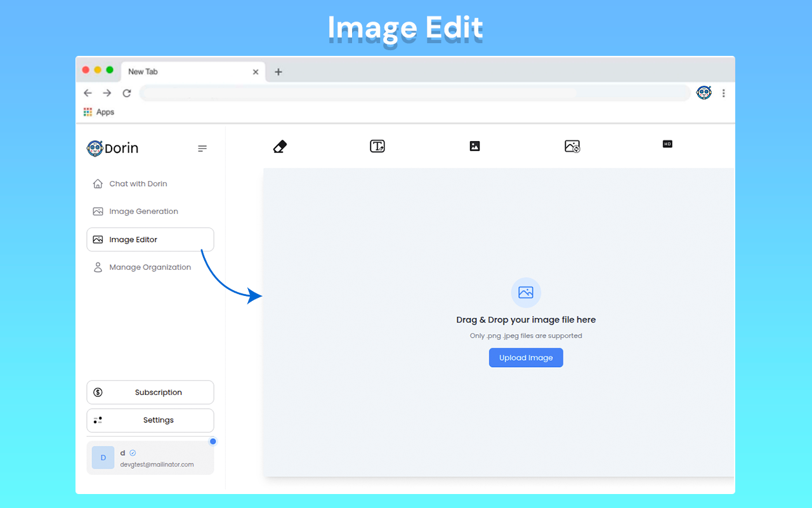Image resolution: width=812 pixels, height=508 pixels.
Task: Select the image with gear tool icon
Action: tap(572, 146)
